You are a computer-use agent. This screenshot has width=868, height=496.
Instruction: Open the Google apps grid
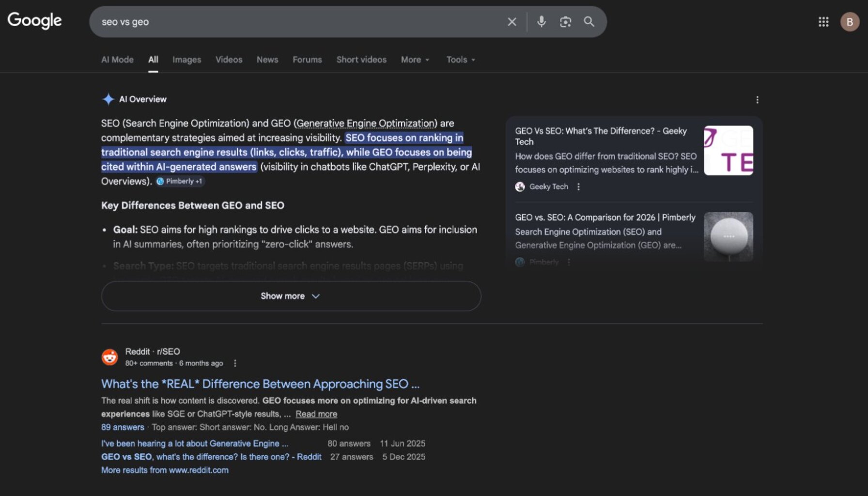click(823, 22)
